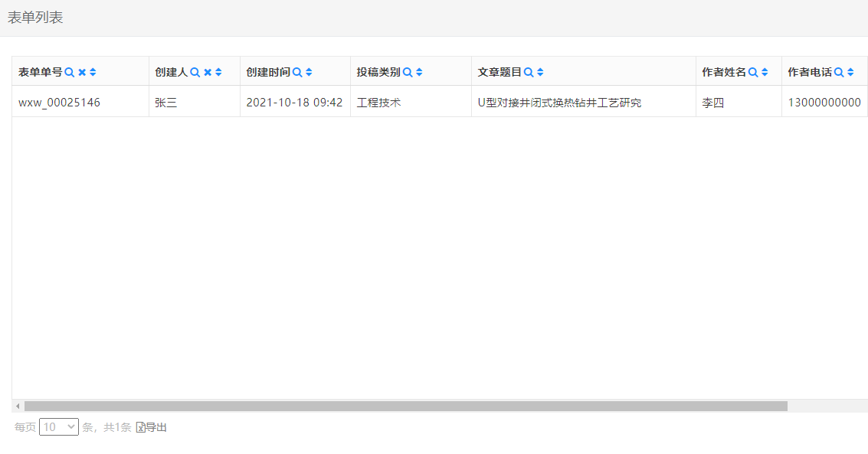Clear the 创建人 column filter
Image resolution: width=868 pixels, height=454 pixels.
pos(208,72)
